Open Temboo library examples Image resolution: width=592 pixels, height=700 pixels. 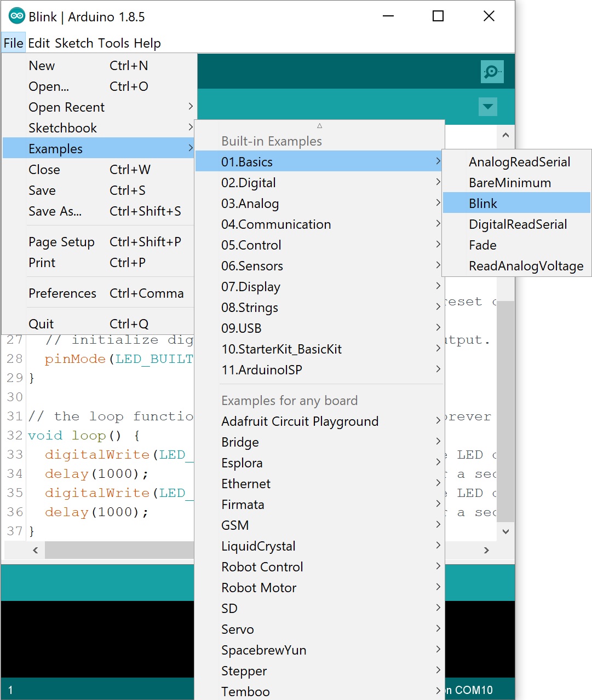[319, 691]
